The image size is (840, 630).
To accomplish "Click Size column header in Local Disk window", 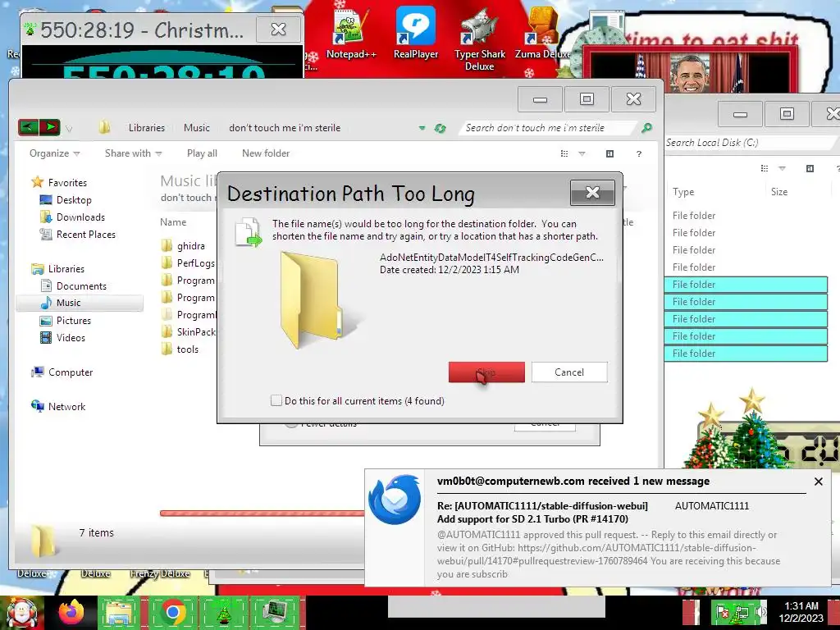I will click(x=779, y=192).
